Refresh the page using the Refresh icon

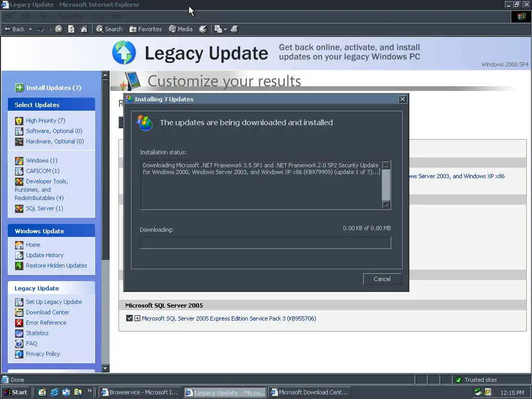tap(71, 29)
